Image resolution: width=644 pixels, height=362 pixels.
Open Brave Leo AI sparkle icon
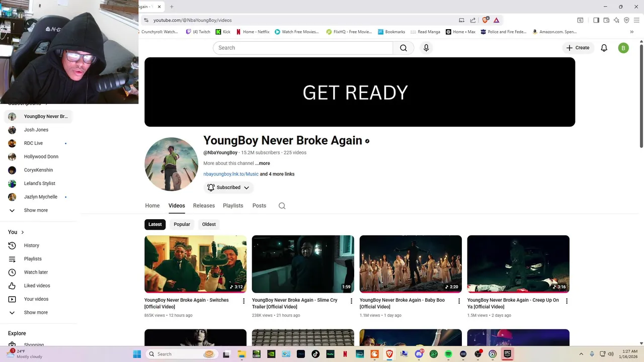pyautogui.click(x=616, y=20)
